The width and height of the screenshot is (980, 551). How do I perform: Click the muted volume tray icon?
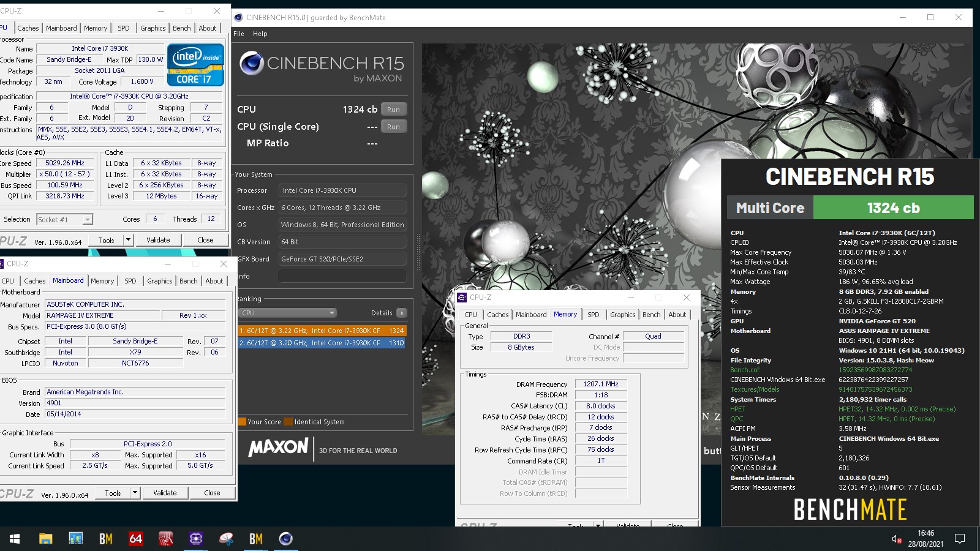tap(897, 539)
